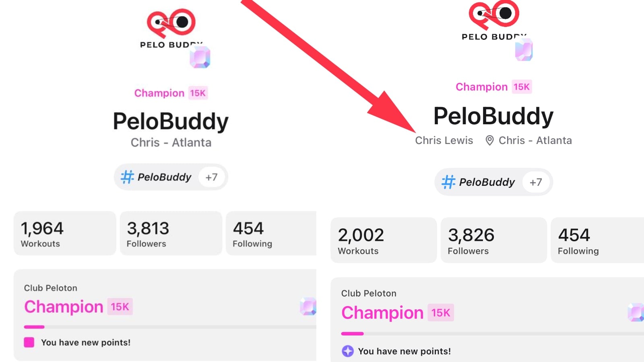Open the 1,964 Workouts stat card
This screenshot has height=362, width=644.
click(x=65, y=233)
